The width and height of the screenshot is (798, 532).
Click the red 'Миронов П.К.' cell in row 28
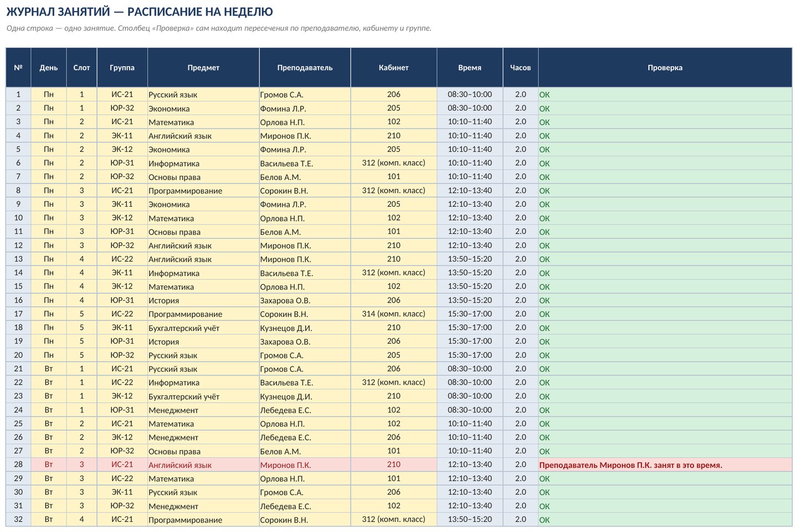[305, 465]
